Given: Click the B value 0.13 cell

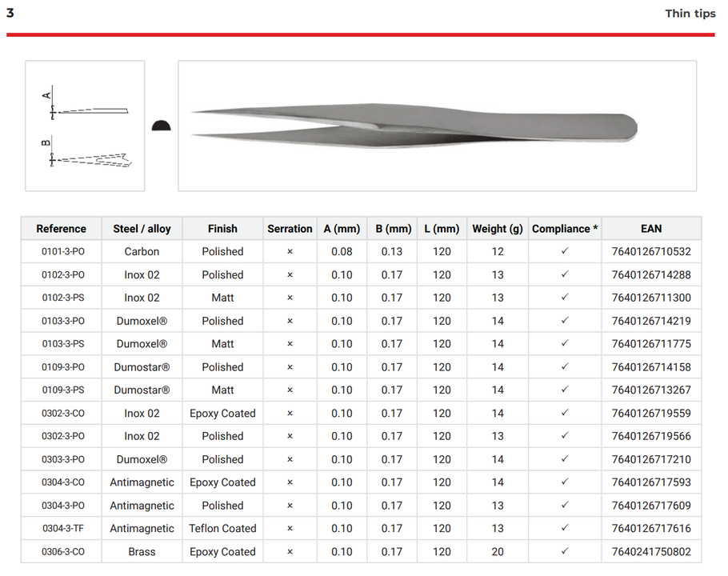Looking at the screenshot, I should tap(392, 251).
